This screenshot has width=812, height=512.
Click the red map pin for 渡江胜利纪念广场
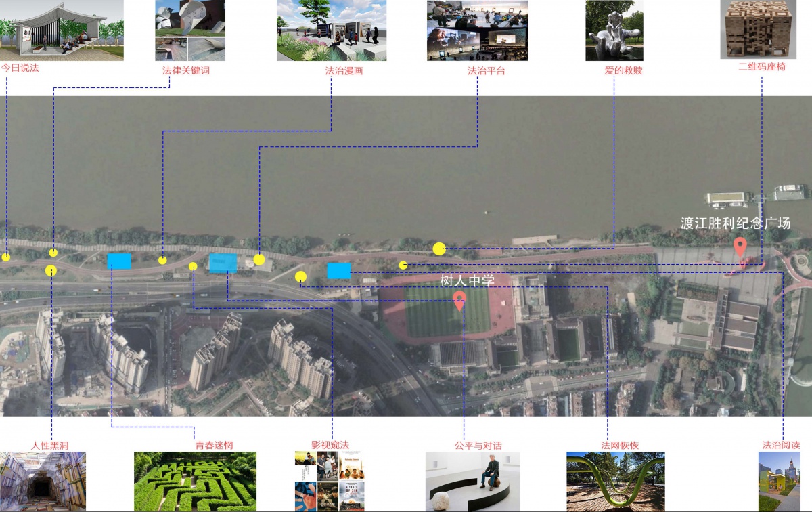point(741,247)
